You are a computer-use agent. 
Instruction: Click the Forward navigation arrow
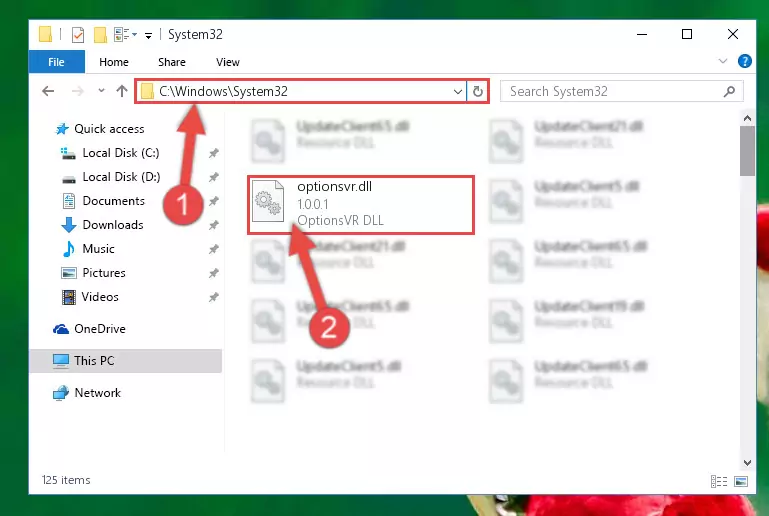point(77,91)
